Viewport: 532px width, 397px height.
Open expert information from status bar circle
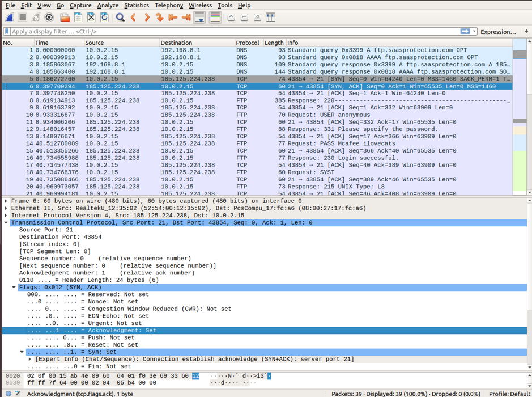coord(8,394)
